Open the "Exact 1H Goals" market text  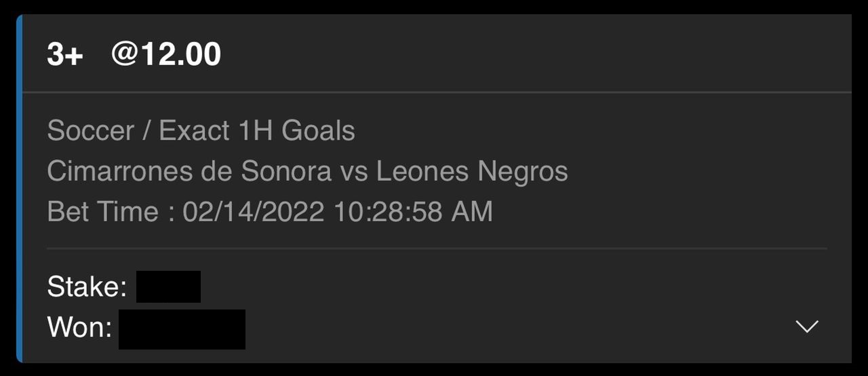257,130
